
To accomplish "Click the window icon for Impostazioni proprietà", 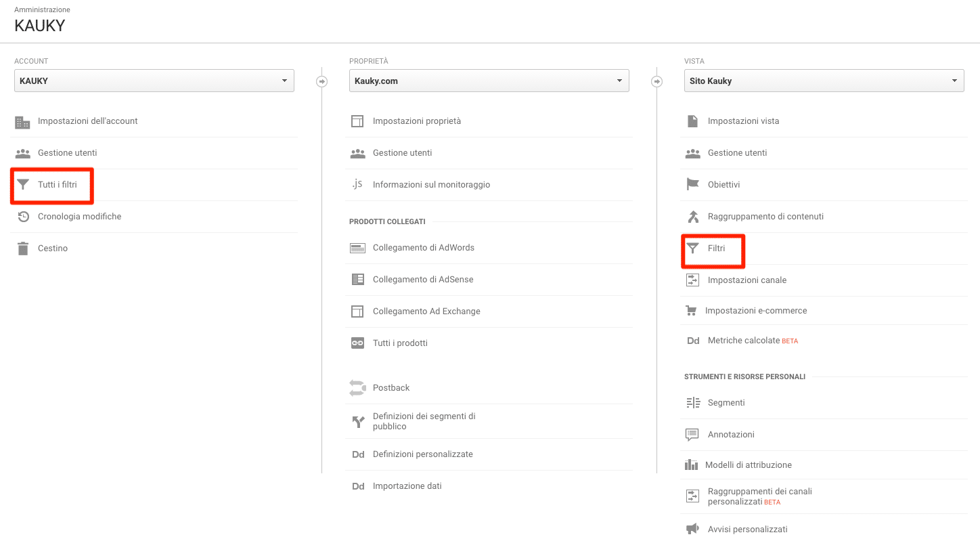I will click(x=357, y=121).
